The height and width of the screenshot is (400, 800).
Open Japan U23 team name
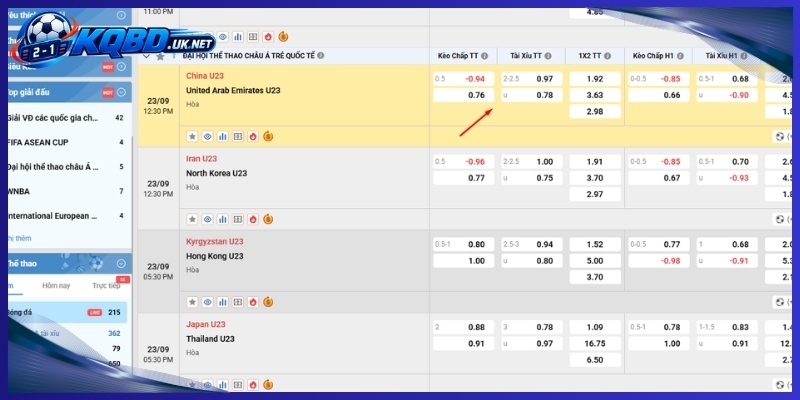[206, 324]
